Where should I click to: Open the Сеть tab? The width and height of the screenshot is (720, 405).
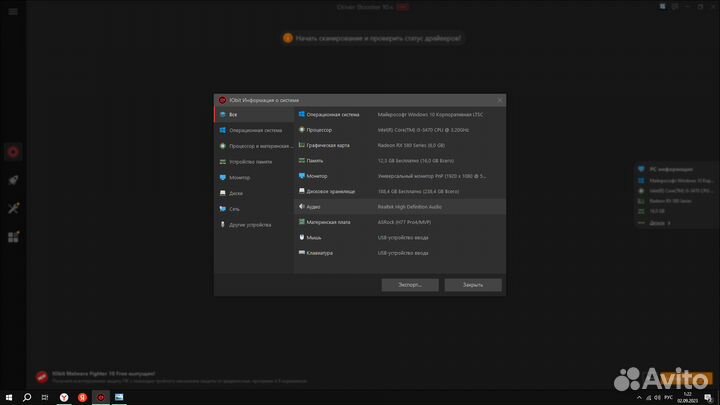point(254,209)
